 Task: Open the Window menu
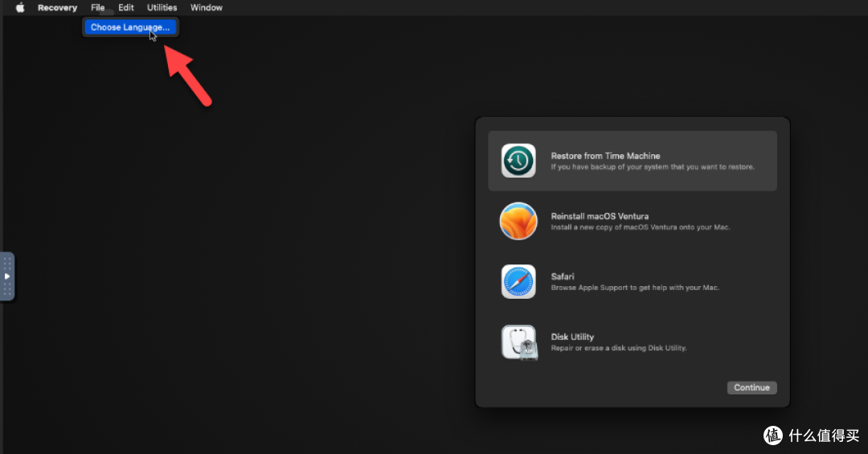207,8
